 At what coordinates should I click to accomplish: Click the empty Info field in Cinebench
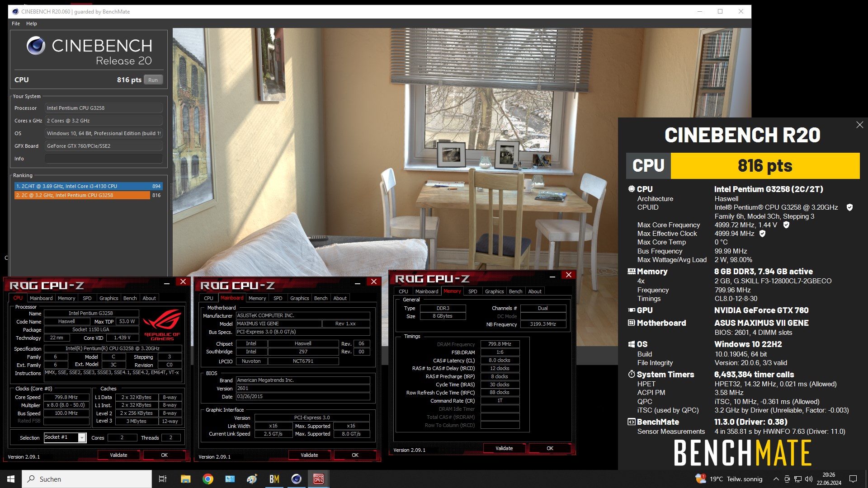click(x=104, y=159)
